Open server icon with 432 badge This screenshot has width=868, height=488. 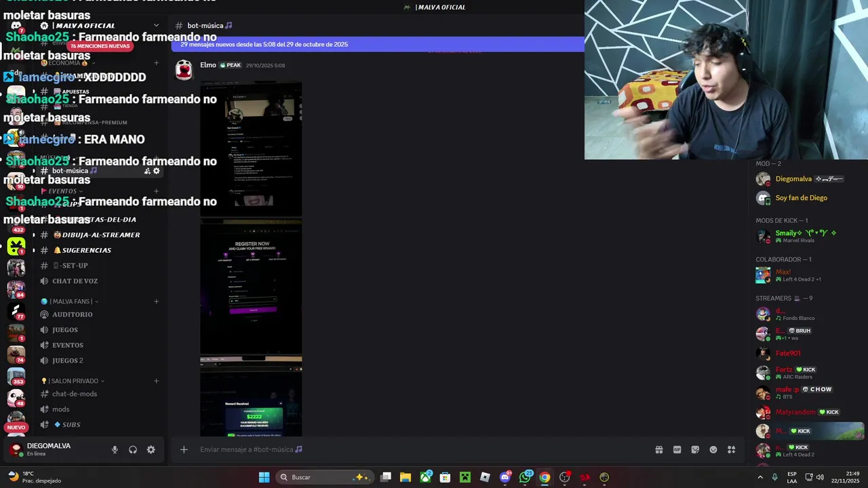16,226
